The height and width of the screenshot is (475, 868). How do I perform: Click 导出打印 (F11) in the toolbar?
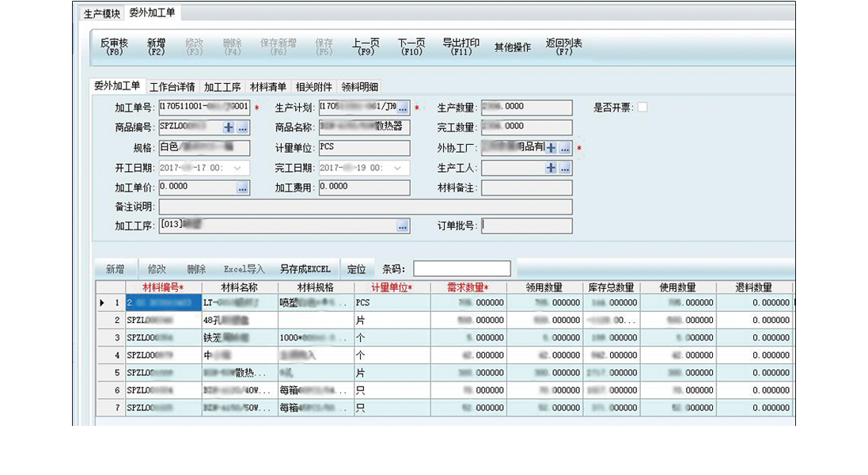(461, 47)
